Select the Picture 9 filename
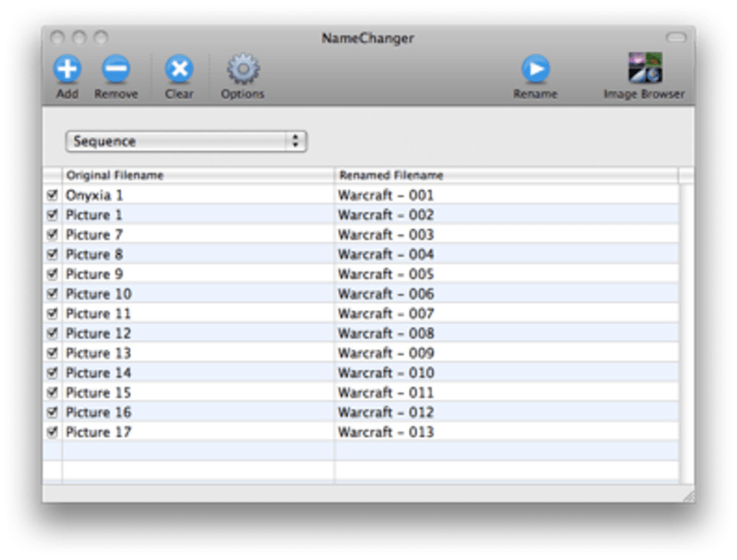The height and width of the screenshot is (560, 737). 94,274
